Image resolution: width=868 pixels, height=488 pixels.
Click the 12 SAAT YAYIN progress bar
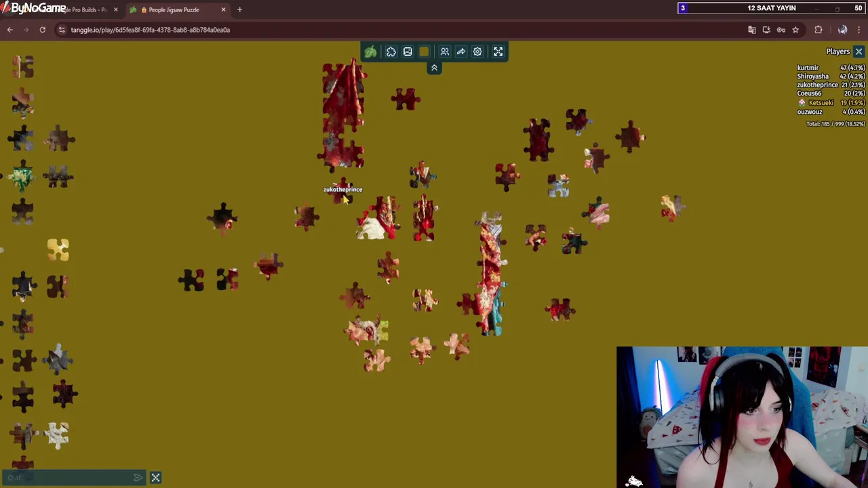pos(772,8)
